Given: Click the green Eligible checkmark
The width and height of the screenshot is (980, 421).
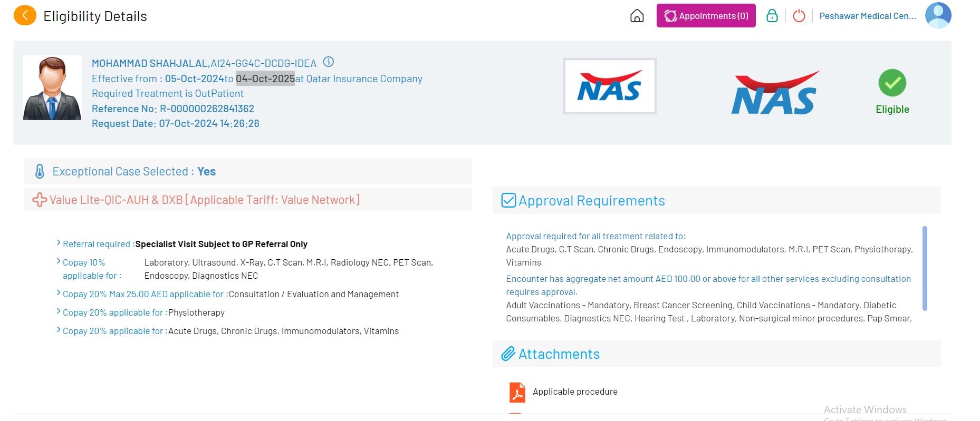Looking at the screenshot, I should (x=892, y=83).
